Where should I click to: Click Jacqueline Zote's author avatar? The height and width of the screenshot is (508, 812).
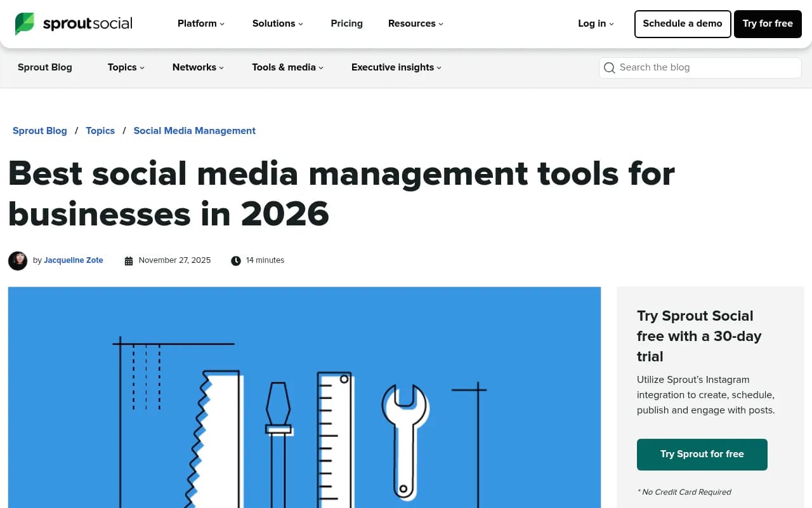coord(18,260)
